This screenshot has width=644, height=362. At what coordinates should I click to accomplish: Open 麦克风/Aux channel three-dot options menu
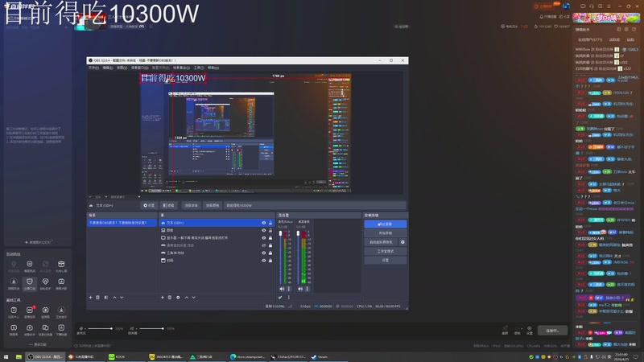[289, 289]
